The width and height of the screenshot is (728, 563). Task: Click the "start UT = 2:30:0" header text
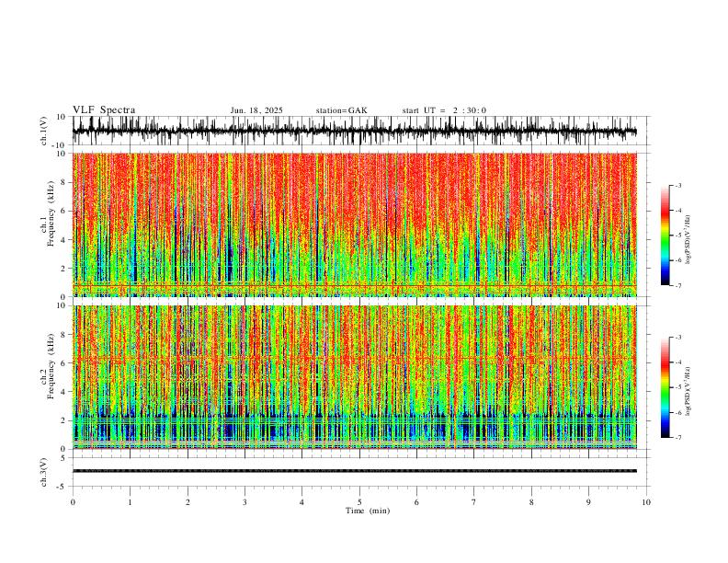[444, 110]
